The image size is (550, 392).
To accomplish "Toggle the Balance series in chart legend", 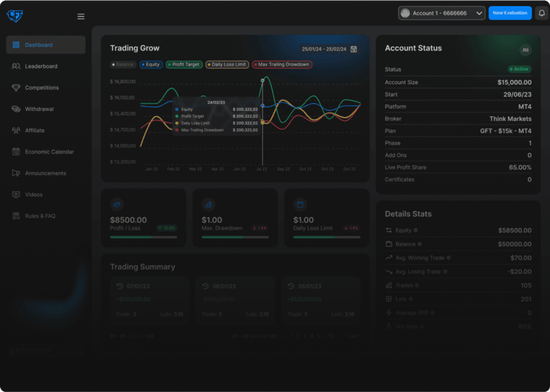I will [x=124, y=65].
